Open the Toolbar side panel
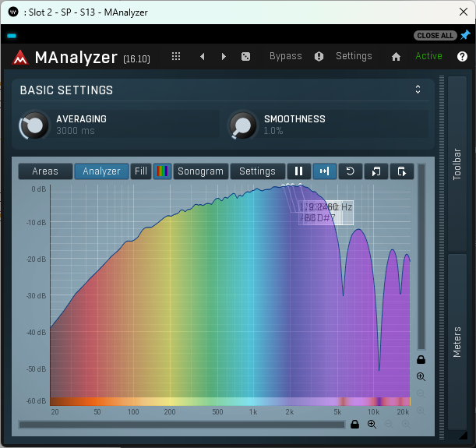Viewport: 476px width, 448px height. (457, 164)
